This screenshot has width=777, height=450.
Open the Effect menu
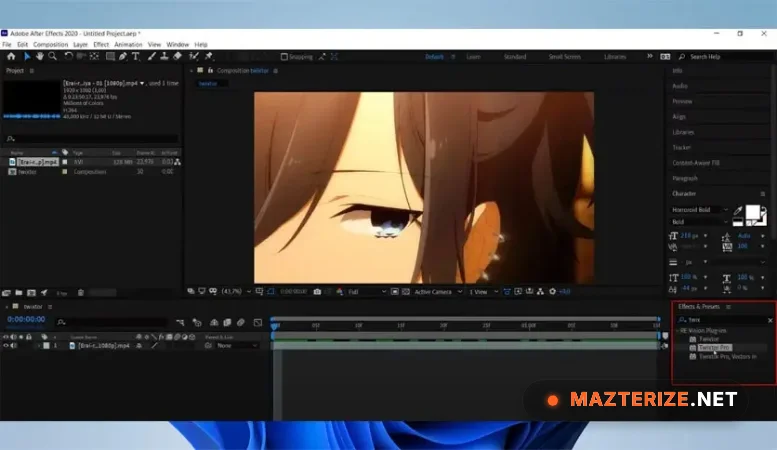click(101, 45)
